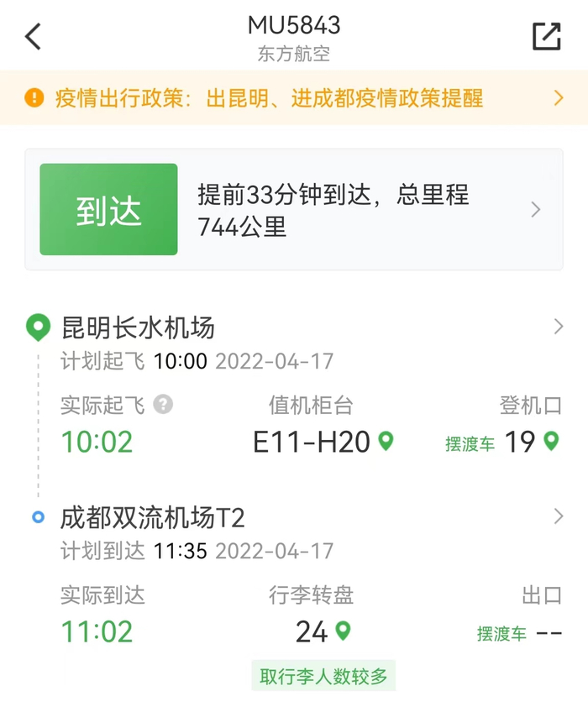Open the 疫情出行政策 reminder text link
The width and height of the screenshot is (588, 707).
(269, 98)
